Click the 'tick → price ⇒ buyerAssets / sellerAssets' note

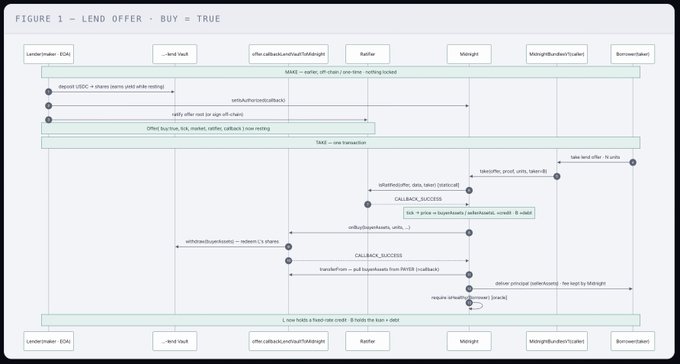pos(469,213)
